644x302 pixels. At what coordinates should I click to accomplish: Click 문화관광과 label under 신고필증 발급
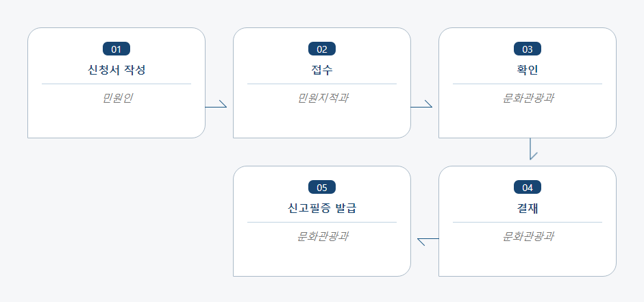pos(323,237)
